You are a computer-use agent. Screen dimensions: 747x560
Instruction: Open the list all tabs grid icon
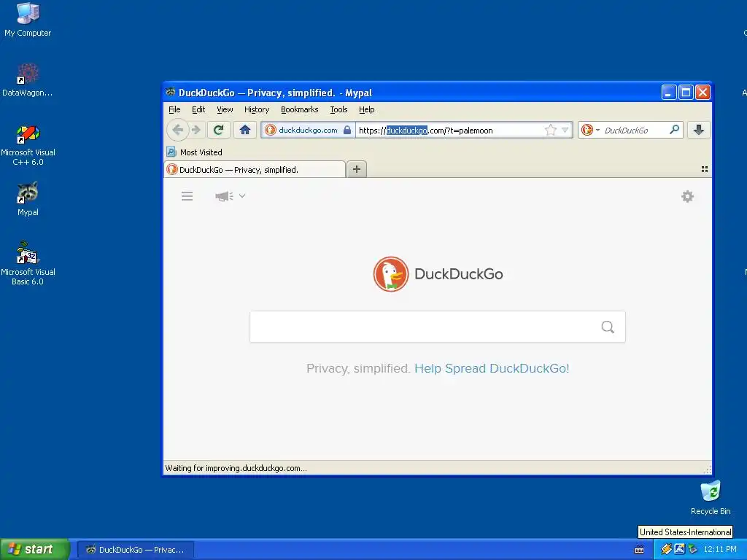click(x=705, y=169)
